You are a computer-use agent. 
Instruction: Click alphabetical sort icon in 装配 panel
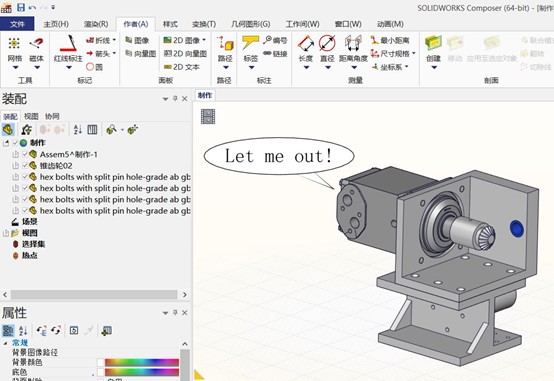pyautogui.click(x=78, y=129)
